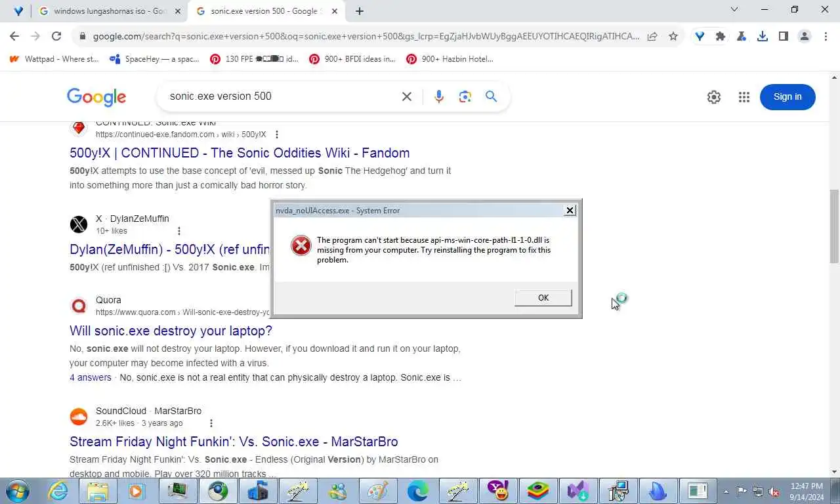Click the Show desktop strip beside the clock
Image resolution: width=840 pixels, height=504 pixels.
point(835,491)
